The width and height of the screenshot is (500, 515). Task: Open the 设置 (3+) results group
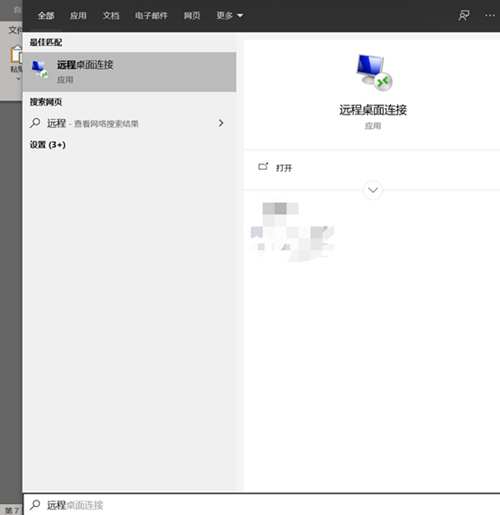pyautogui.click(x=48, y=145)
